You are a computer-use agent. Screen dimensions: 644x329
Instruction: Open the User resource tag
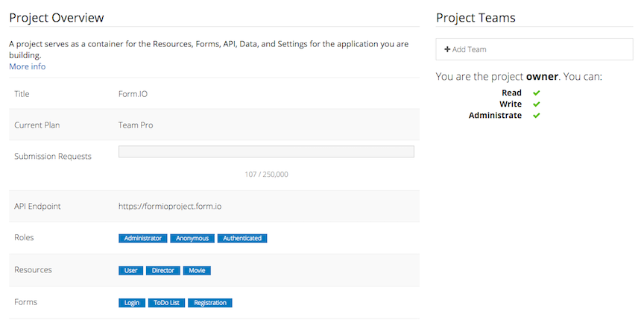(130, 271)
